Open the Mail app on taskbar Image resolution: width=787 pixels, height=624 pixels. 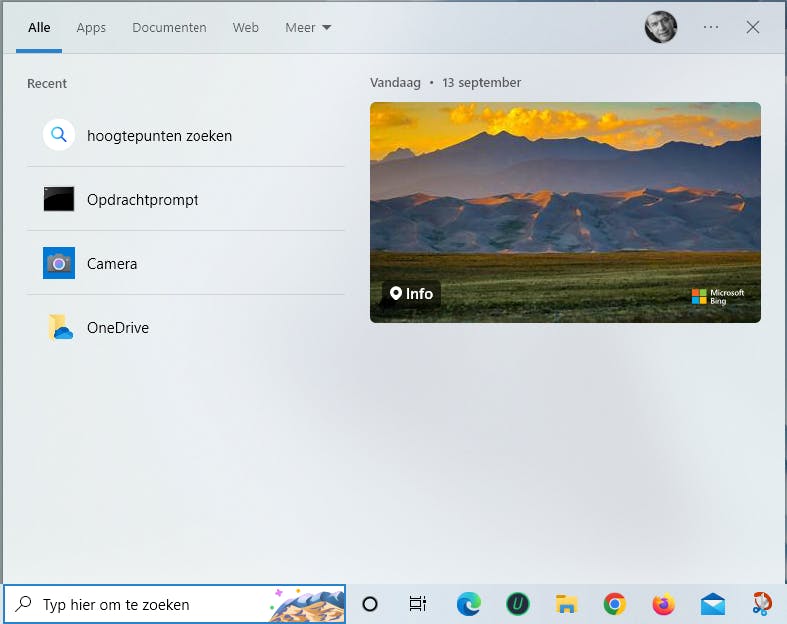pos(713,604)
